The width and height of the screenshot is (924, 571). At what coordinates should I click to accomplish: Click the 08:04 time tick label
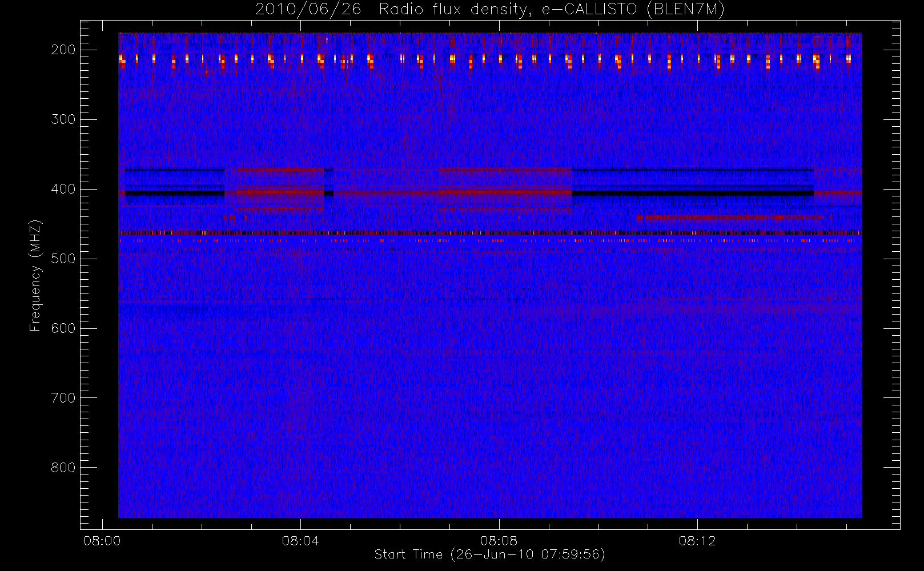click(x=300, y=541)
